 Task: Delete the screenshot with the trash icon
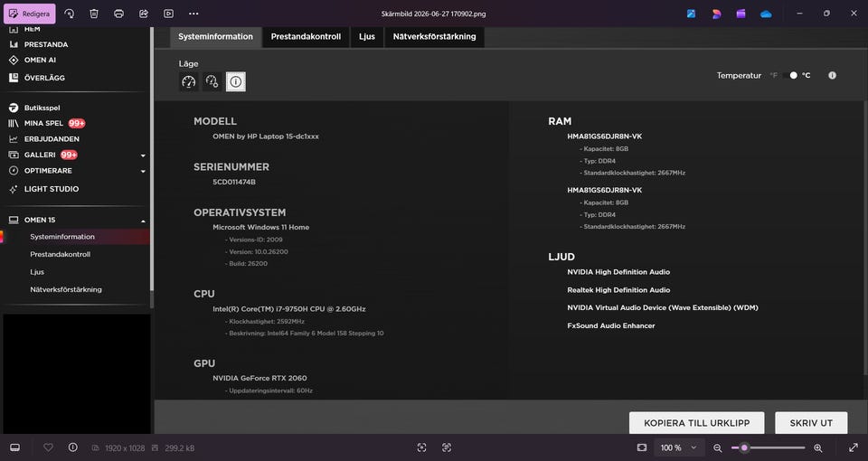pyautogui.click(x=94, y=14)
